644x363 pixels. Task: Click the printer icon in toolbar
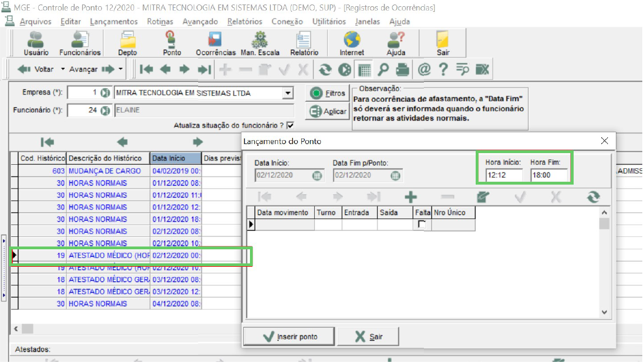[x=402, y=69]
